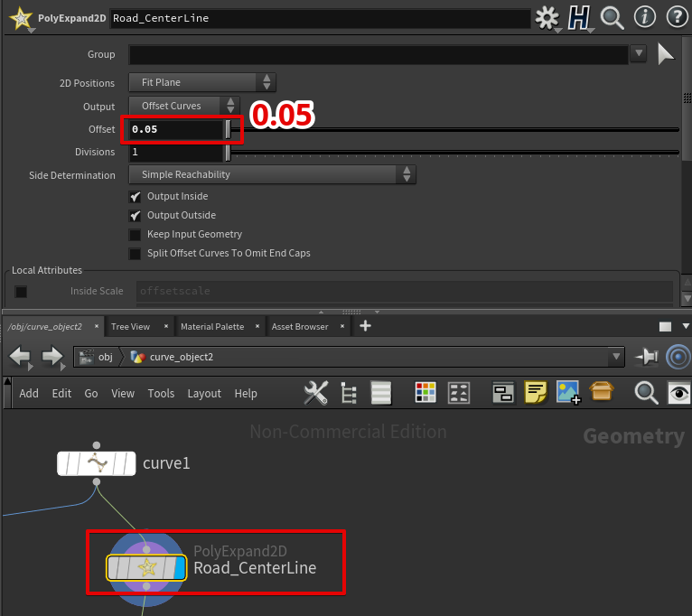This screenshot has width=692, height=616.
Task: Open the Go menu
Action: pyautogui.click(x=91, y=393)
